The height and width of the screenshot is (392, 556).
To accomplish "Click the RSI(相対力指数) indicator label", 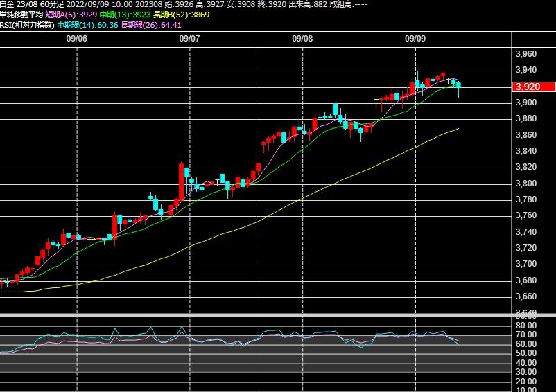I will tap(27, 25).
